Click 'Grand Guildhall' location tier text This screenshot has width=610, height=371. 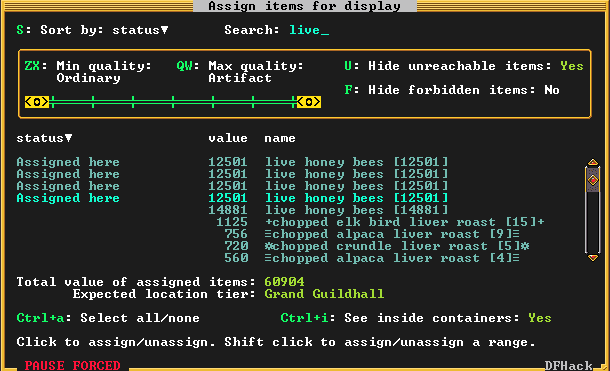point(324,294)
